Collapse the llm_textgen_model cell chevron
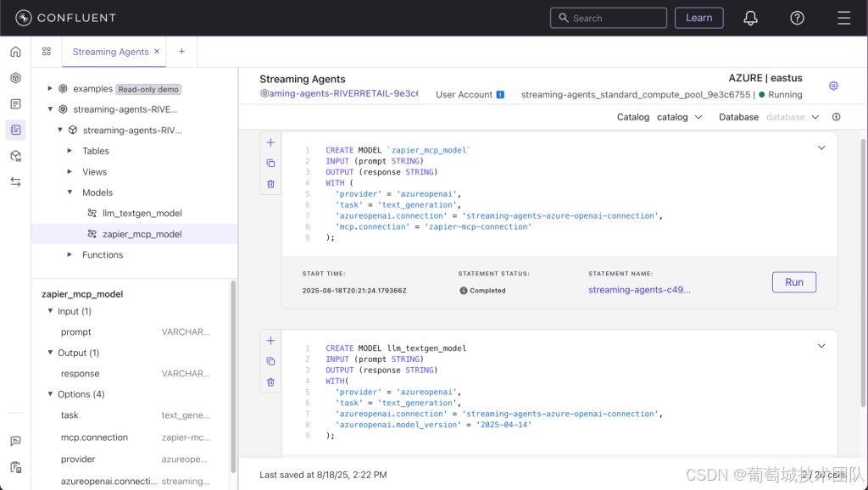868x490 pixels. [821, 346]
